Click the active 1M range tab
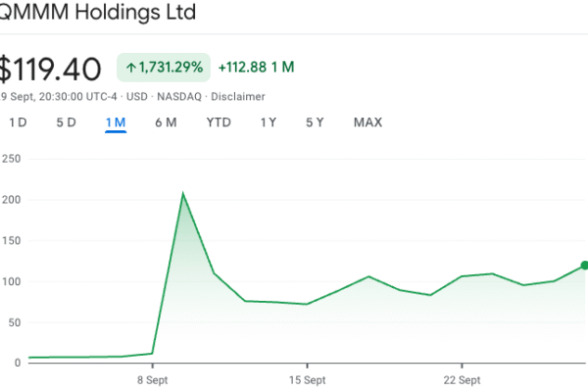Image resolution: width=588 pixels, height=392 pixels. pyautogui.click(x=116, y=122)
